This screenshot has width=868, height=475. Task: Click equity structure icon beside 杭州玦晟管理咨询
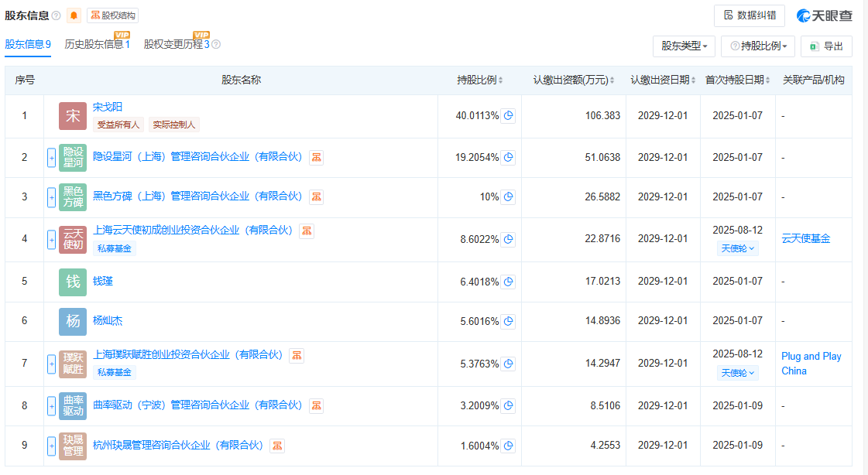coord(277,446)
